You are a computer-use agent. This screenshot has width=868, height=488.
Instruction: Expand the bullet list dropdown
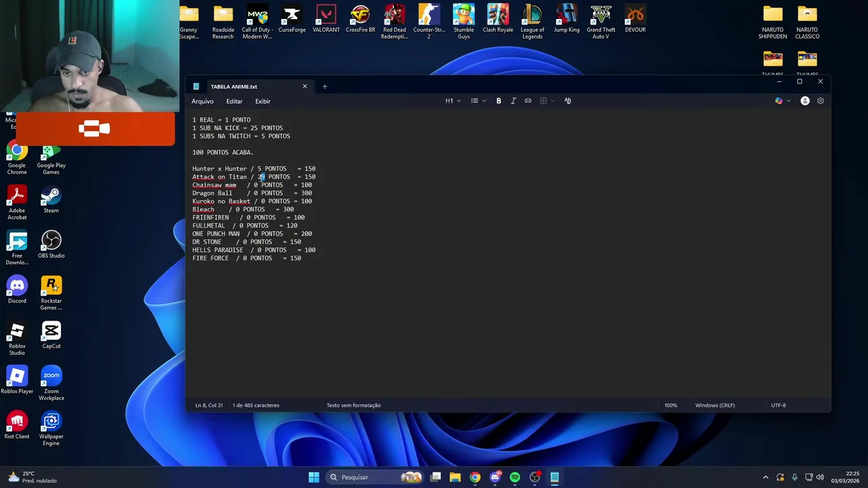pyautogui.click(x=484, y=101)
